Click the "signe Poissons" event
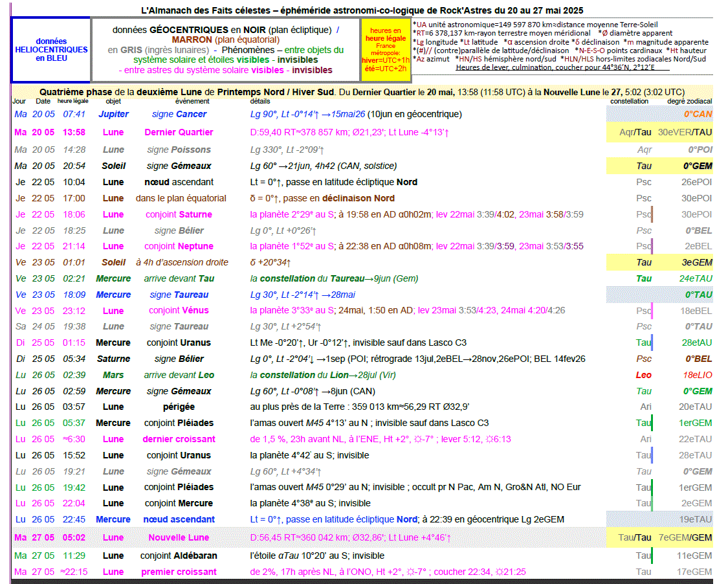The image size is (728, 584). click(x=179, y=150)
